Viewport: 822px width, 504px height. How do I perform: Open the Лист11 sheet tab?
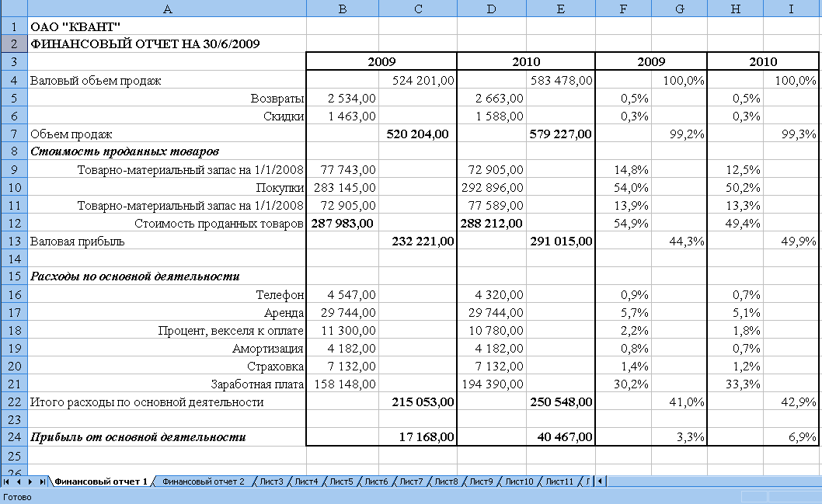tap(559, 481)
